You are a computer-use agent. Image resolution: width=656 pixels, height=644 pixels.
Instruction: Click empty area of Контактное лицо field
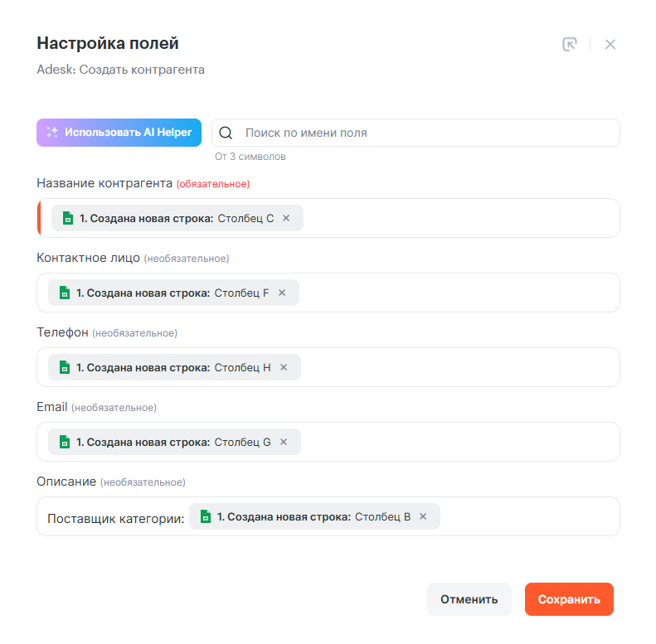(x=458, y=293)
